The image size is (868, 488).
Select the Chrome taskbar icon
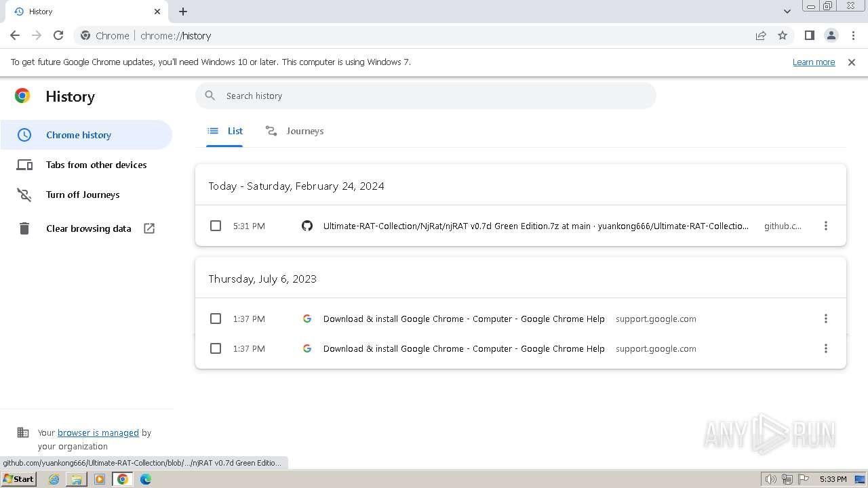pyautogui.click(x=123, y=479)
